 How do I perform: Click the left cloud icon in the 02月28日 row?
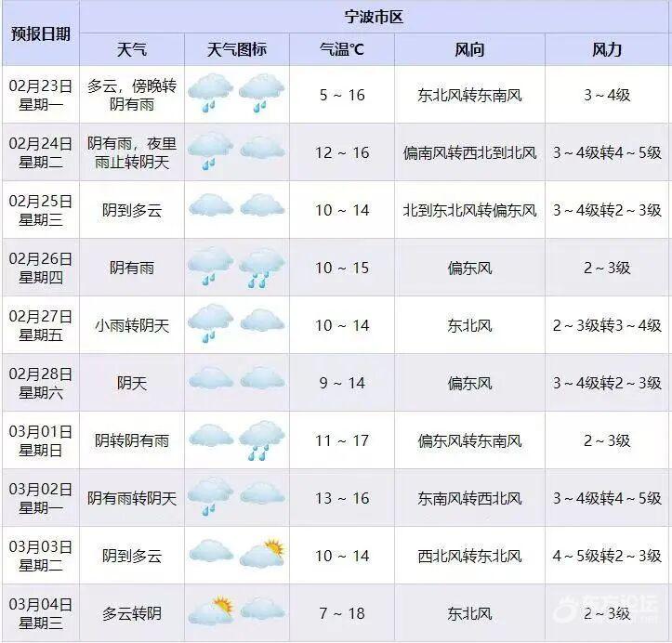[x=211, y=381]
